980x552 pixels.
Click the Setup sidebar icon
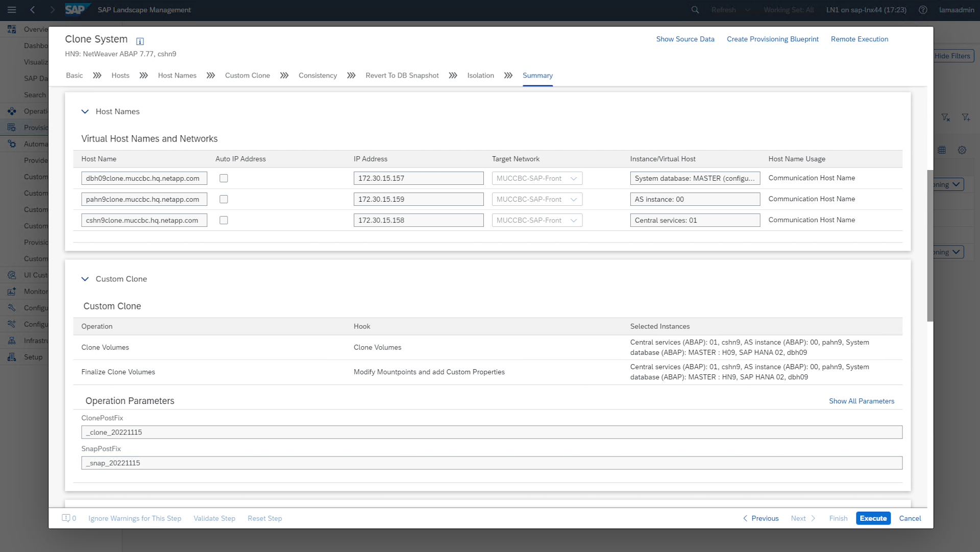pyautogui.click(x=12, y=357)
